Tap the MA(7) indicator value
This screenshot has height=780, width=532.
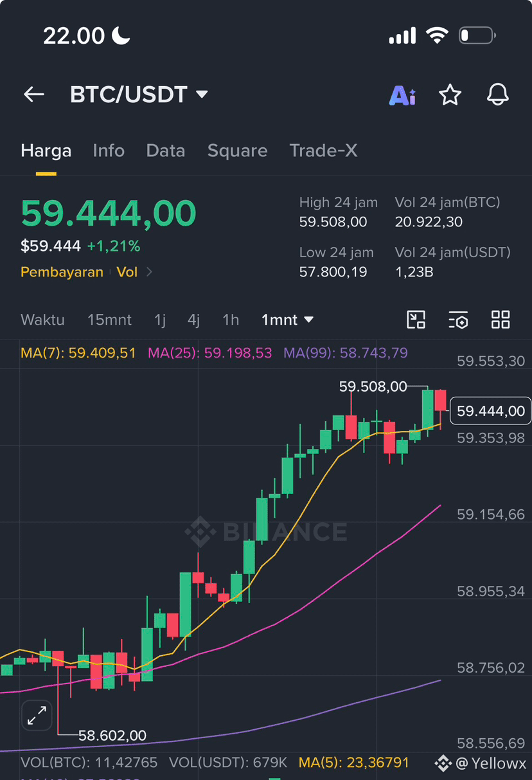78,353
